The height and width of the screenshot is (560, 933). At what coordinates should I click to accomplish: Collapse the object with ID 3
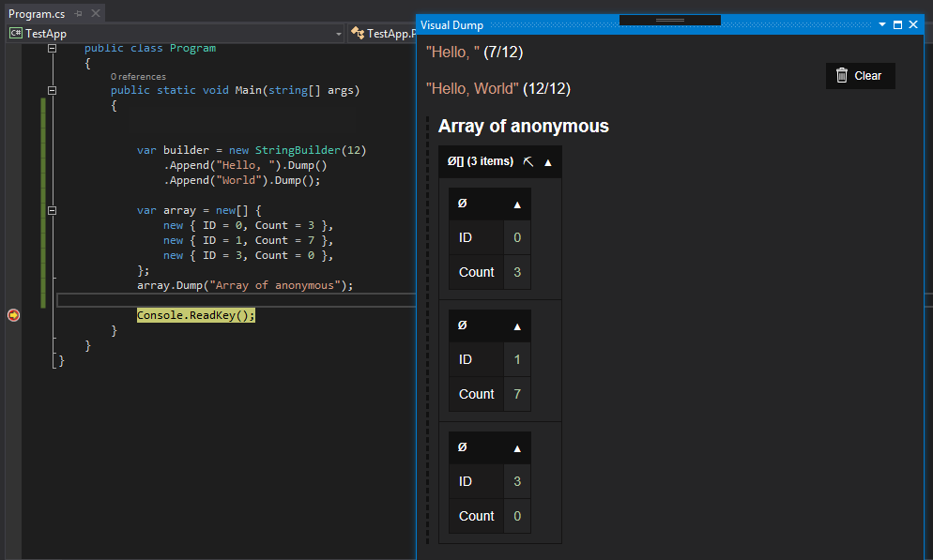coord(517,448)
